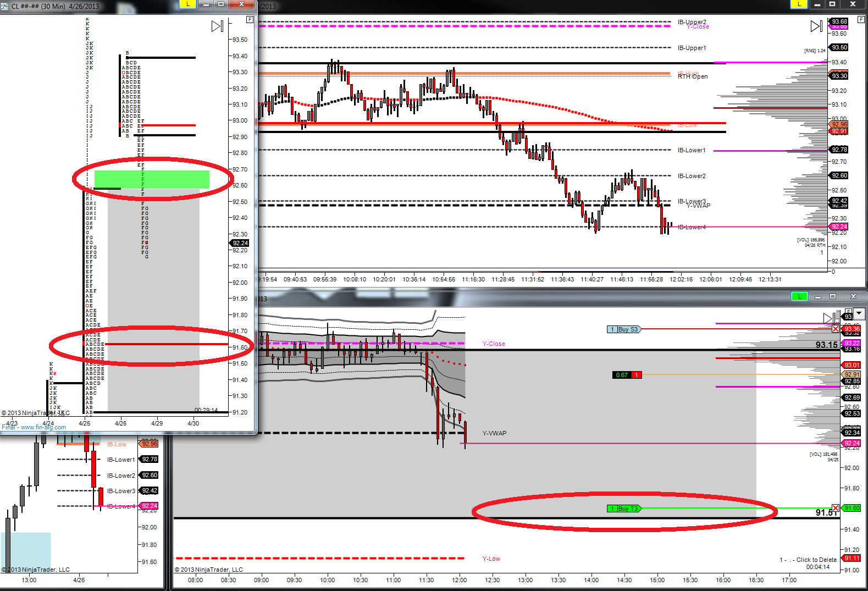Click the scroll-to-last-bar arrow in the top-right chart
Screen dimensions: 868x591
(x=817, y=26)
